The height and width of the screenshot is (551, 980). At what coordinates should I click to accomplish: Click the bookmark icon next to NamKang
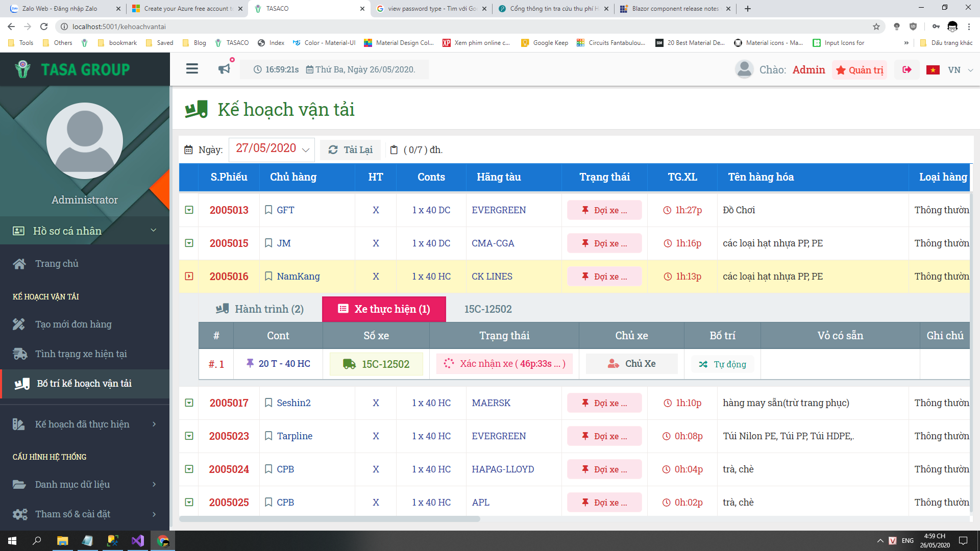[268, 276]
